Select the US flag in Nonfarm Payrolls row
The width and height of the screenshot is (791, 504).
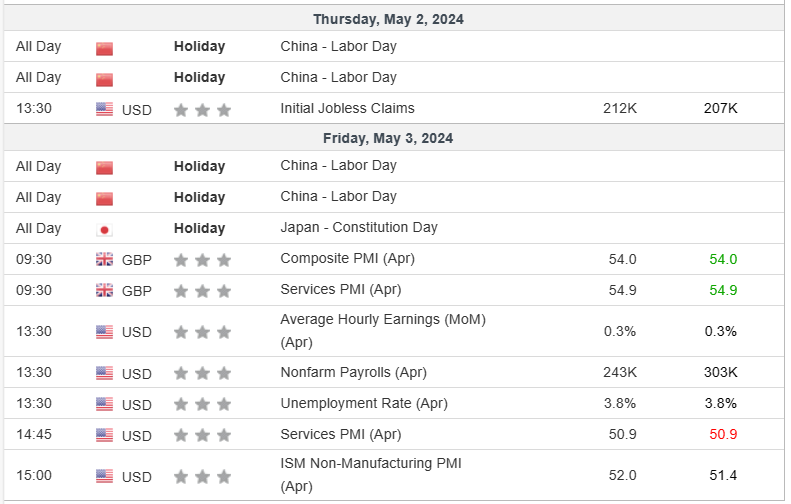(105, 373)
